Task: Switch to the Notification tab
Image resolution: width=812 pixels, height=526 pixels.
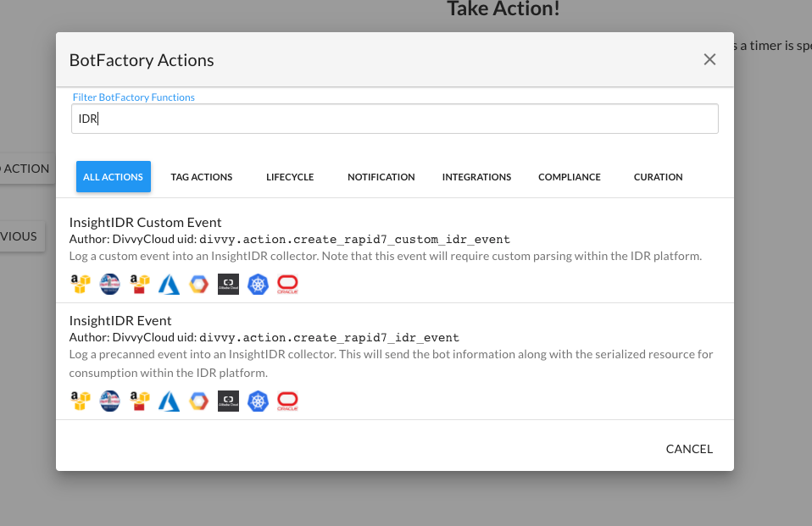Action: [381, 177]
